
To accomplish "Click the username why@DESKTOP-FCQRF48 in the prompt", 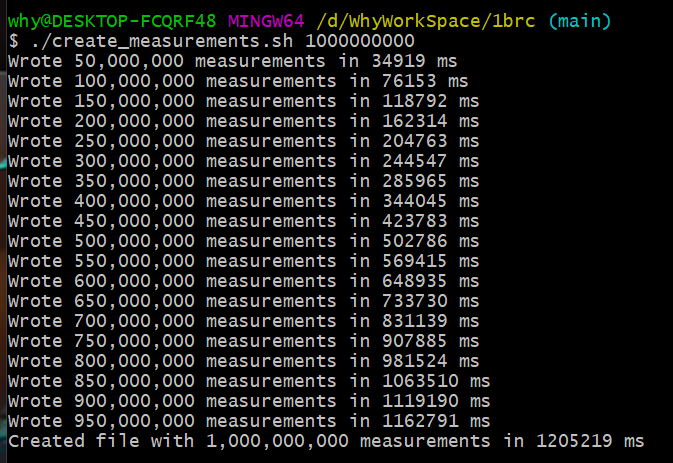I will [x=112, y=21].
